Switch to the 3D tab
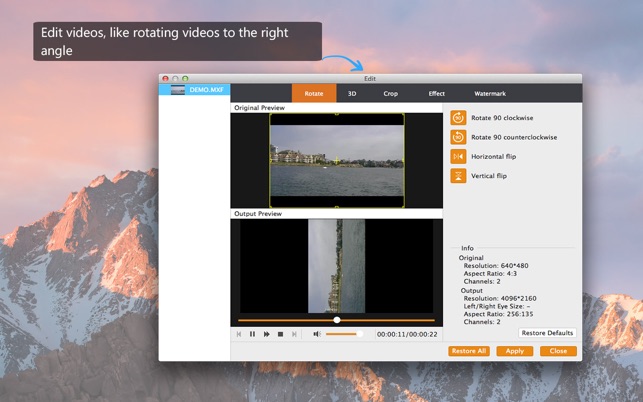Viewport: 643px width, 402px height. (x=352, y=93)
